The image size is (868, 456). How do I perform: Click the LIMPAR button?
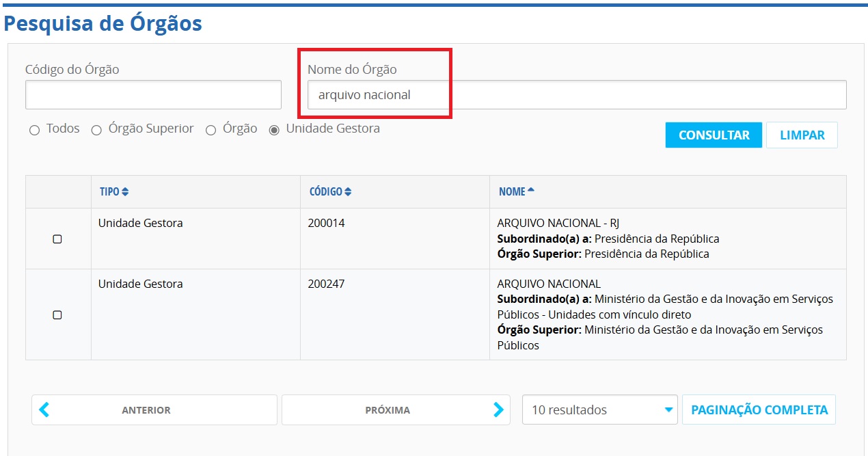[802, 135]
